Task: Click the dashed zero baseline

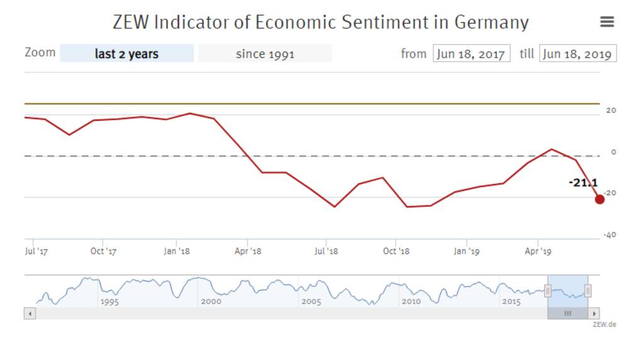Action: [377, 156]
